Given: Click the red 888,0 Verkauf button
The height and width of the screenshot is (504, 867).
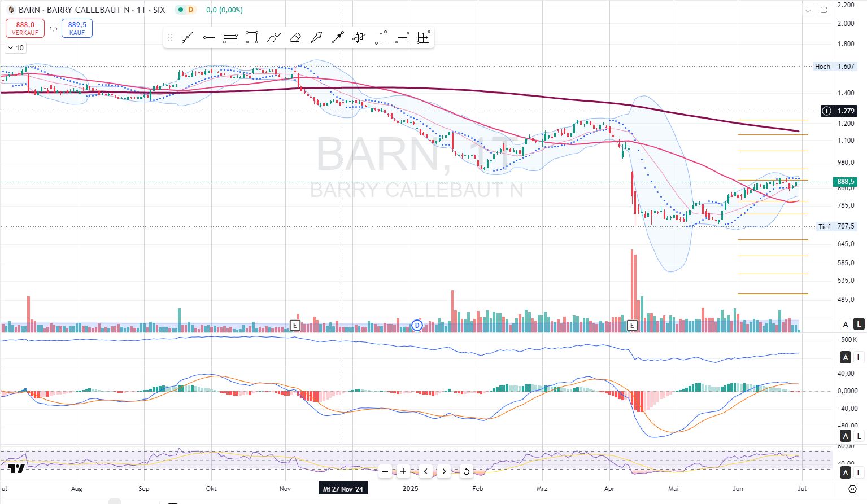Looking at the screenshot, I should pyautogui.click(x=25, y=28).
